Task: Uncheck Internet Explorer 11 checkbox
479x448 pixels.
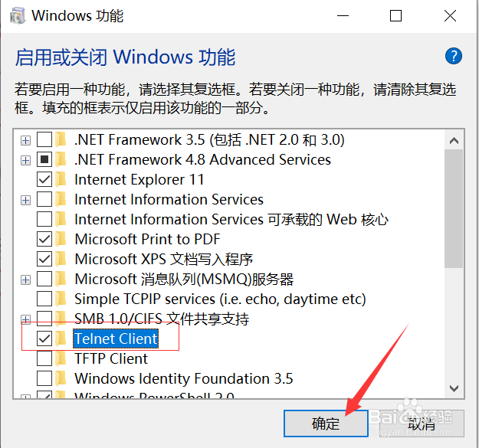Action: 44,180
